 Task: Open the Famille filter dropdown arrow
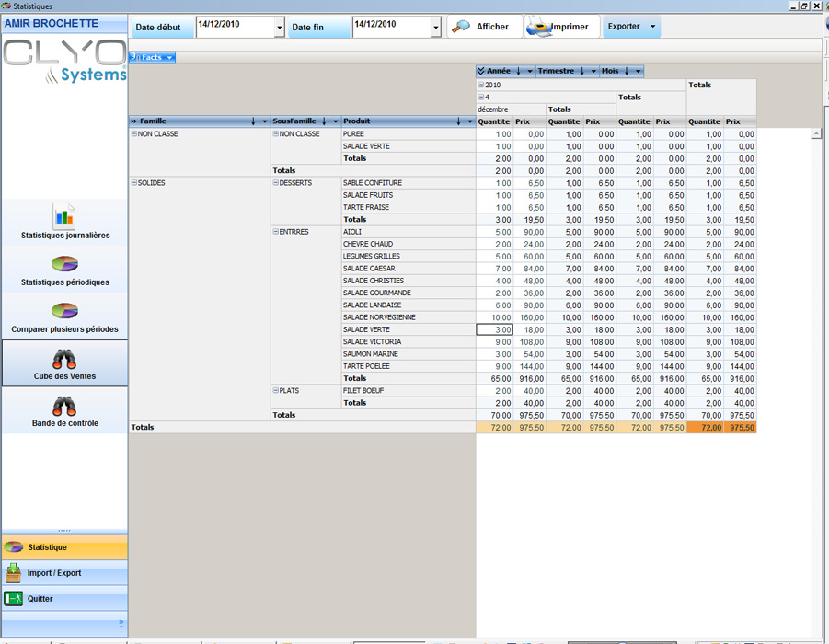point(264,121)
